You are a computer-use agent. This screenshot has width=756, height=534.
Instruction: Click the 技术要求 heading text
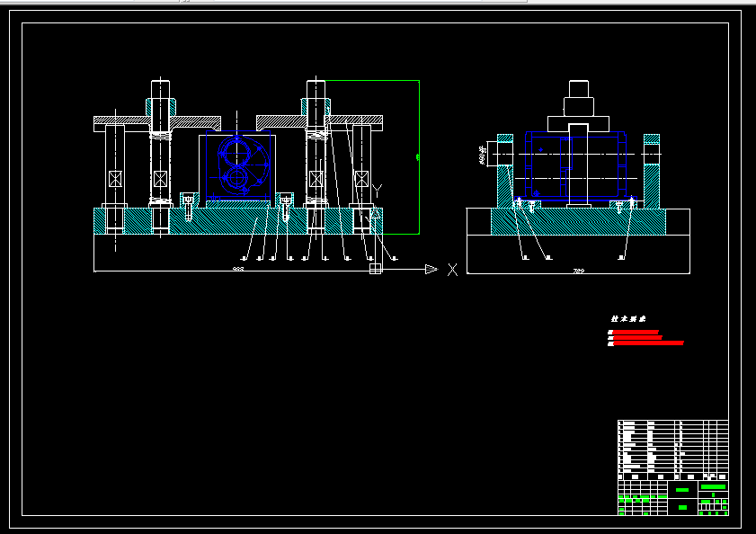coord(628,319)
